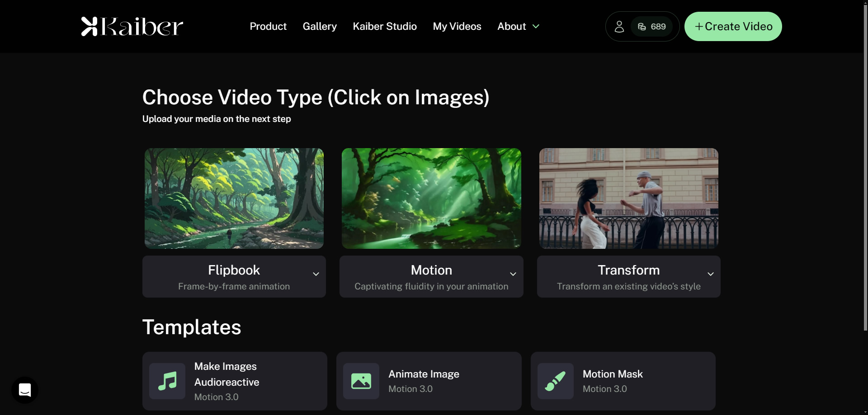Pick the Transform dancing video thumbnail
The width and height of the screenshot is (868, 415).
tap(628, 198)
